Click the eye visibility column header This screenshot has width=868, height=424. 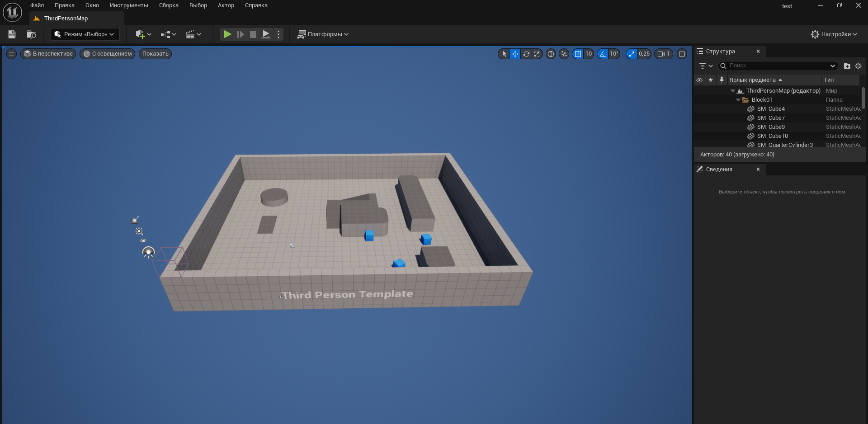tap(699, 80)
